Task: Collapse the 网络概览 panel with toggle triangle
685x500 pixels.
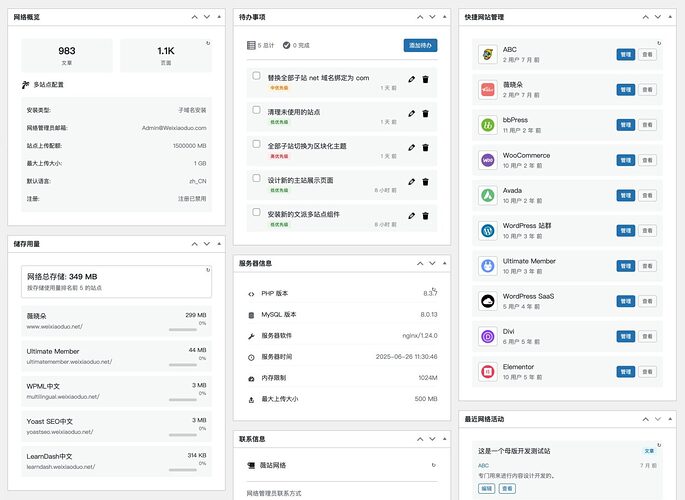Action: pos(219,17)
